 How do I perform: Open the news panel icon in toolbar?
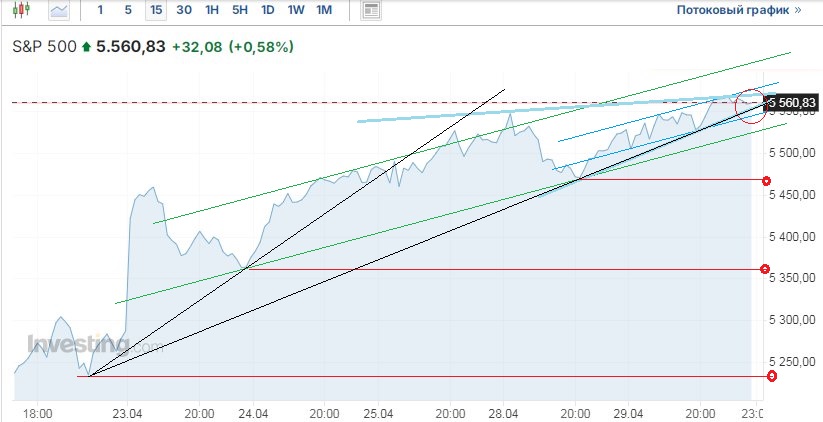click(371, 11)
